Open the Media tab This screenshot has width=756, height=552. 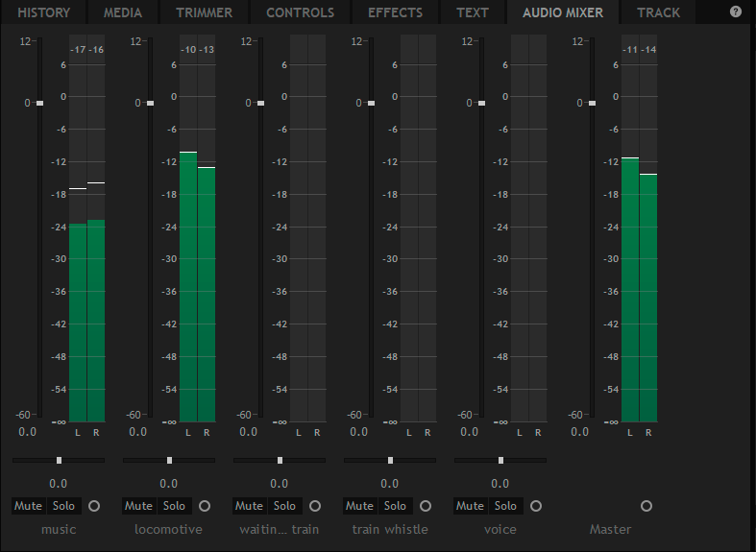(x=123, y=12)
